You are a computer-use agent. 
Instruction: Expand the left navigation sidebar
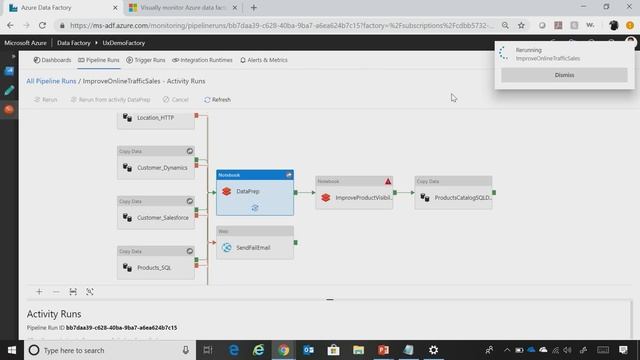[13, 56]
